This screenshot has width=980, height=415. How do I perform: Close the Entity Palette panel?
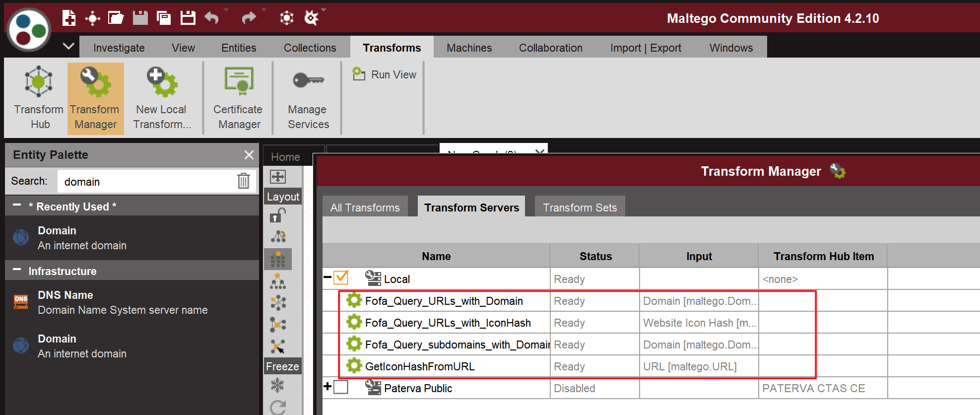coord(249,155)
